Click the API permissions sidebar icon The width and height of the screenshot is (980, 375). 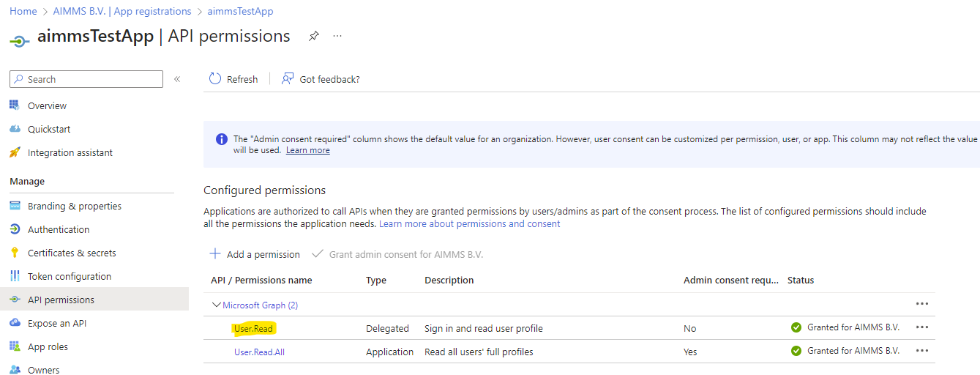click(15, 300)
